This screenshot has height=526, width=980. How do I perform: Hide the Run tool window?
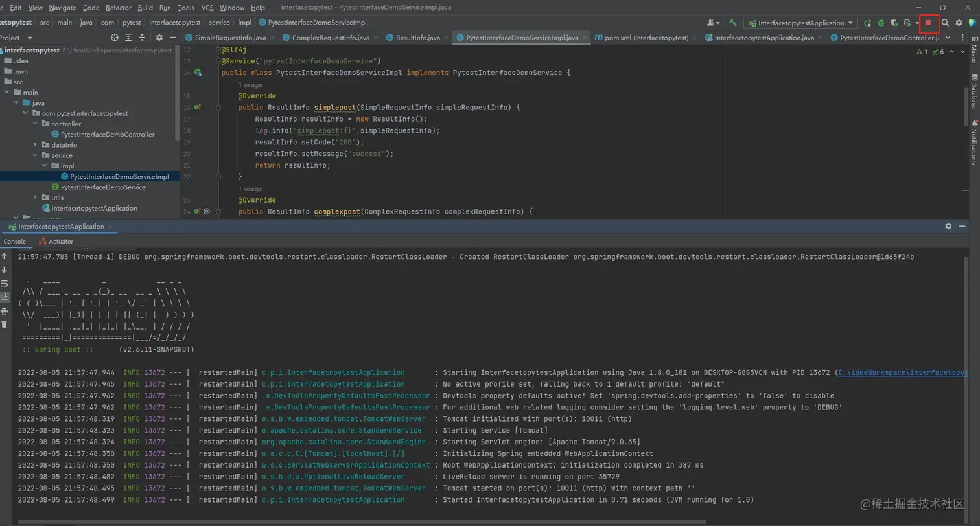(x=962, y=227)
